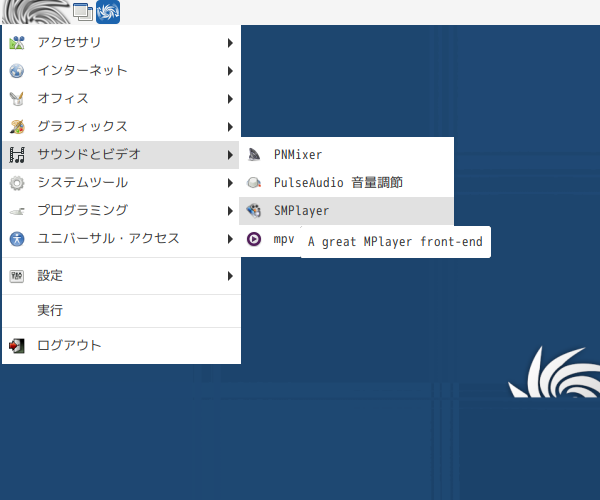Select the システムツール menu entry
Viewport: 600px width, 500px height.
(x=121, y=183)
